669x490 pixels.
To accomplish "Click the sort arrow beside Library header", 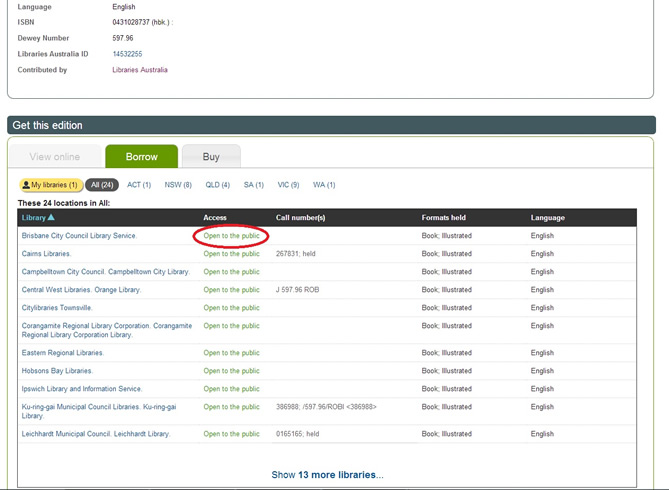I will point(51,218).
